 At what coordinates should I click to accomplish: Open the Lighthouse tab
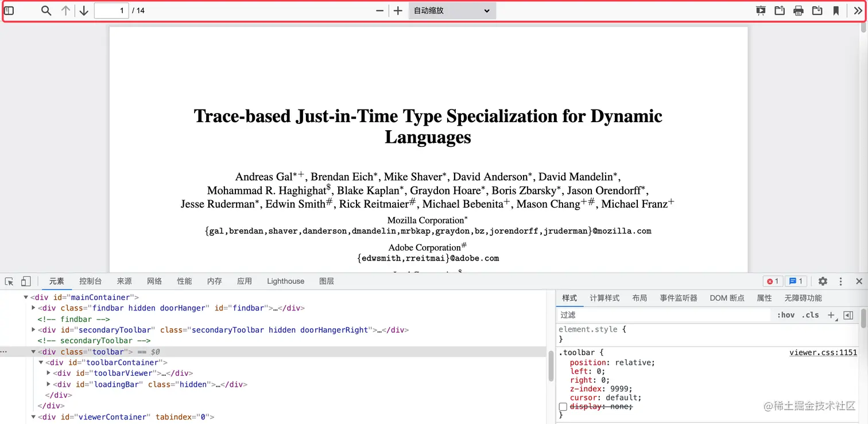pyautogui.click(x=286, y=281)
